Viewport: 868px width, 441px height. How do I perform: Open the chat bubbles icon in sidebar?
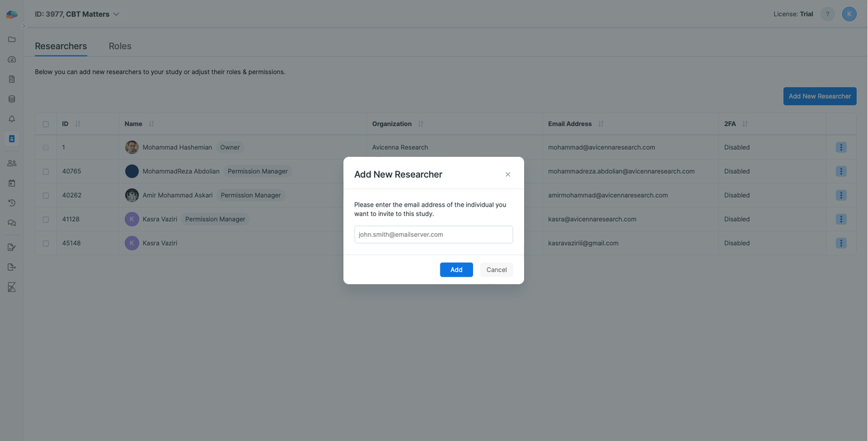[11, 223]
